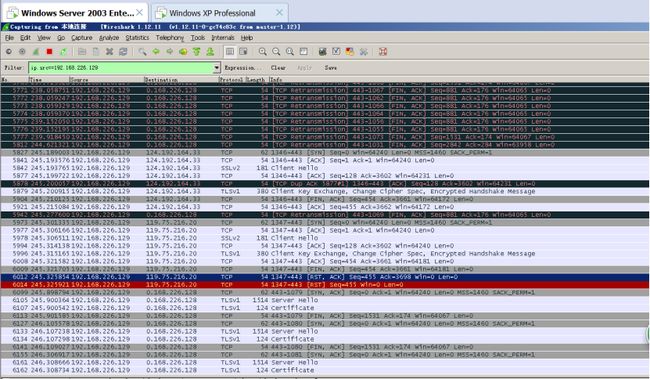Image resolution: width=650 pixels, height=379 pixels.
Task: Zoom in on packet text
Action: tap(262, 52)
